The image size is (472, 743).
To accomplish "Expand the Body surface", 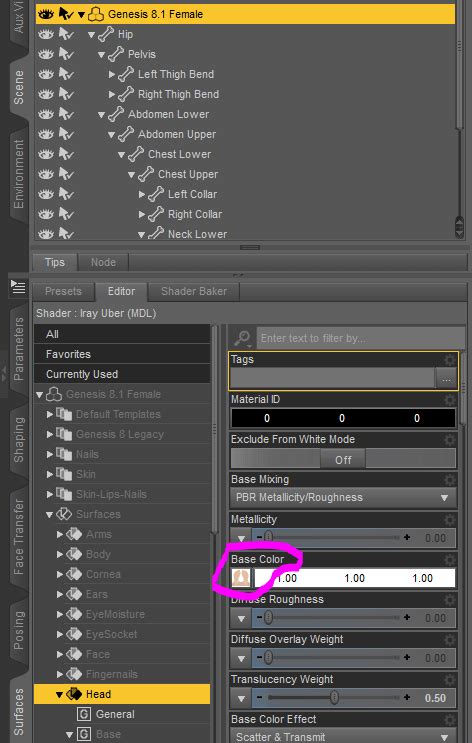I will click(60, 554).
